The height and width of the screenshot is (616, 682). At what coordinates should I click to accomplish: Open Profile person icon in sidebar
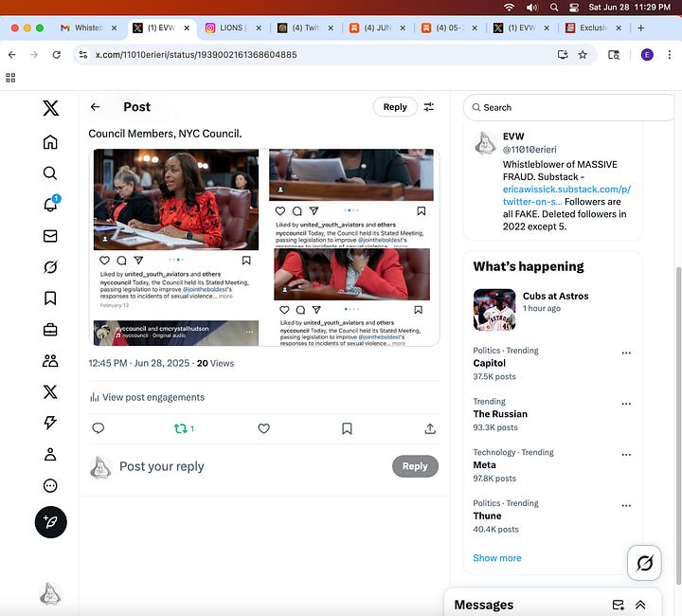pyautogui.click(x=50, y=454)
